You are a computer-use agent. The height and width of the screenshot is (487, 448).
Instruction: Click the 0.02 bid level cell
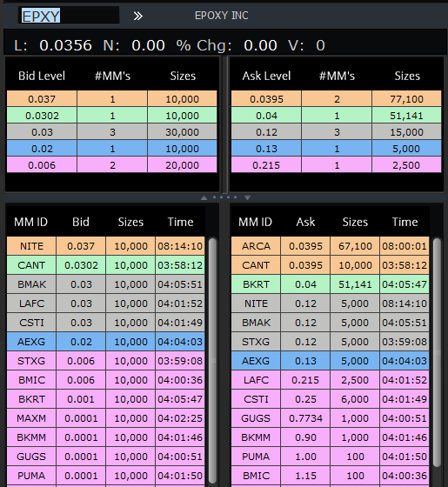pos(42,149)
